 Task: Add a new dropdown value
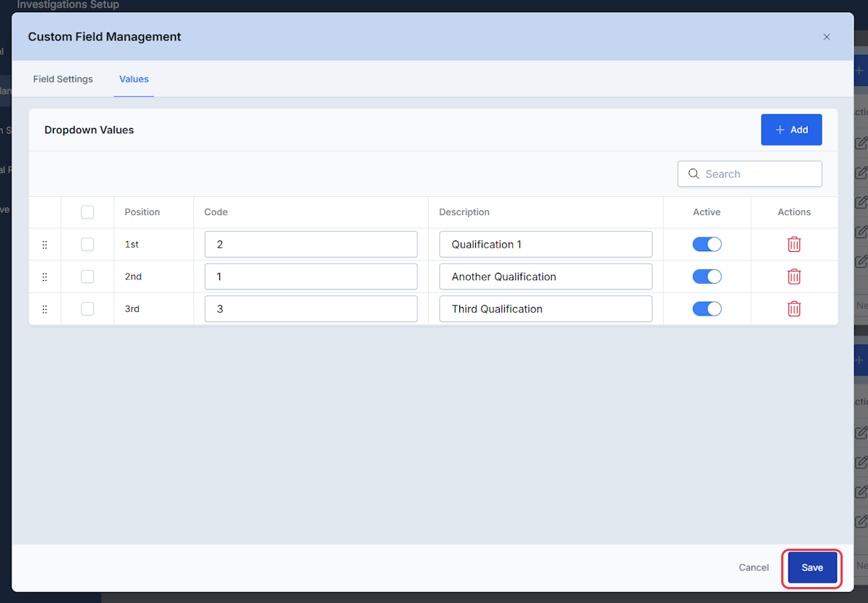pyautogui.click(x=791, y=130)
